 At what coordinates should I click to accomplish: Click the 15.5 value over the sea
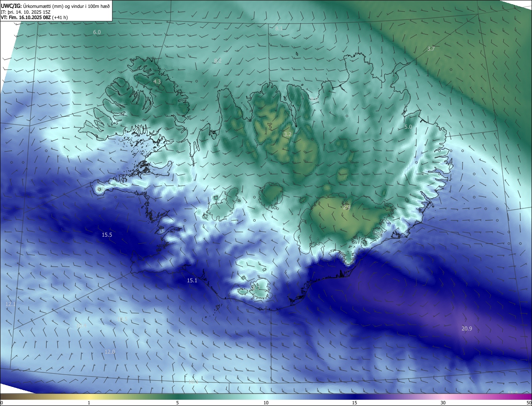107,235
